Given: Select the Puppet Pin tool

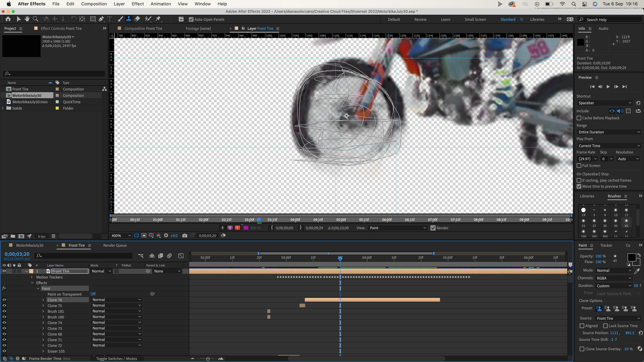Looking at the screenshot, I should pyautogui.click(x=158, y=19).
